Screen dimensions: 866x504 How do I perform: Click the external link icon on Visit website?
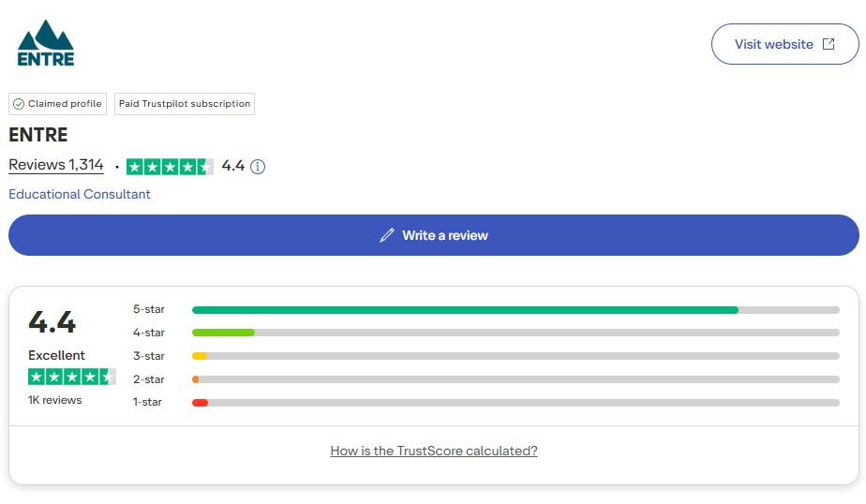pos(829,44)
